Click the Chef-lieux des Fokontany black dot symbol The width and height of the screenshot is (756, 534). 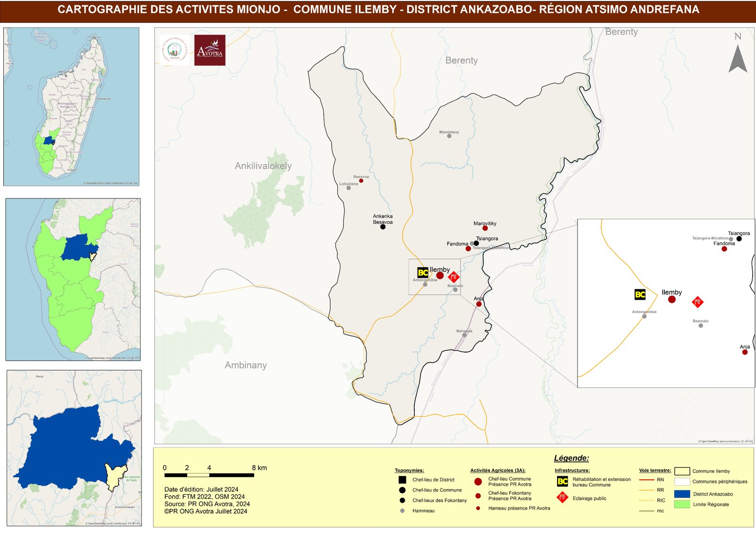[403, 500]
